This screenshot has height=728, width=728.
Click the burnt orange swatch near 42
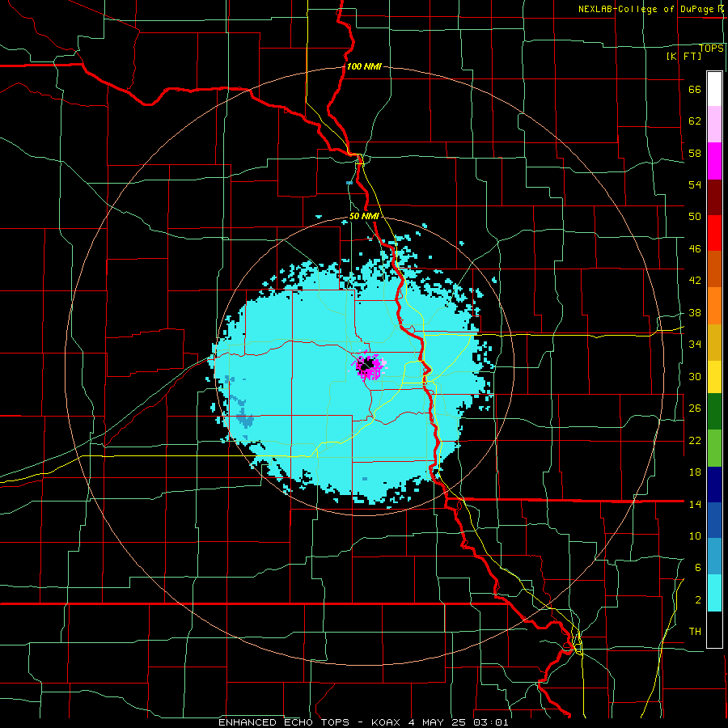pos(714,269)
